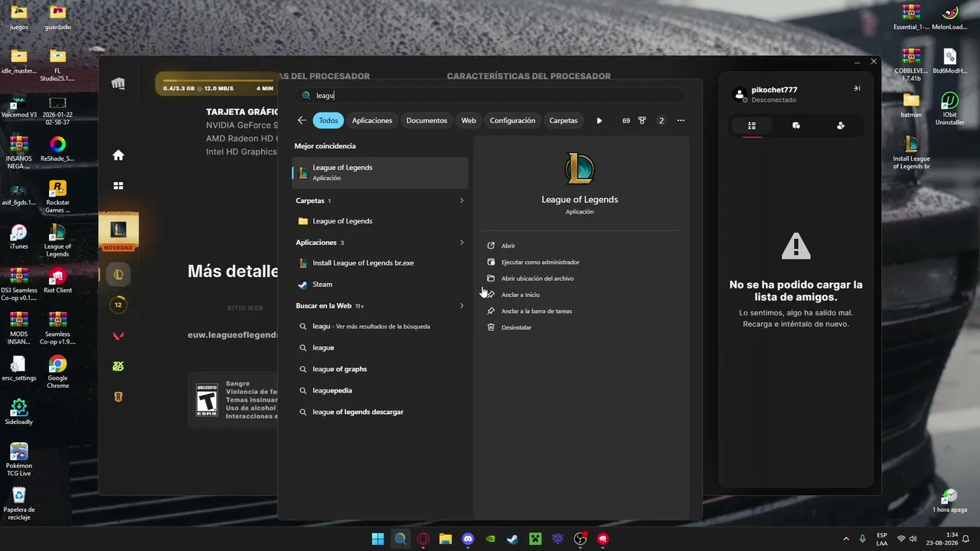Open the download progress bar in Riot Client

point(217,84)
